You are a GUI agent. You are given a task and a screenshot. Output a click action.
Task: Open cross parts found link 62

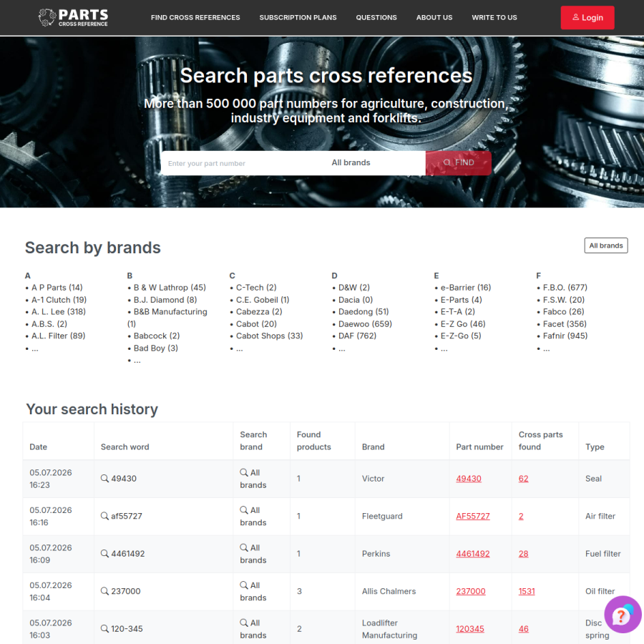tap(523, 479)
